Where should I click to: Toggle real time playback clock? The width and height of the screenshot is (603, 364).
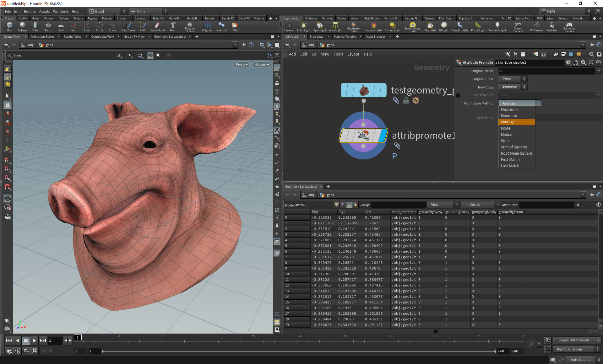click(35, 351)
